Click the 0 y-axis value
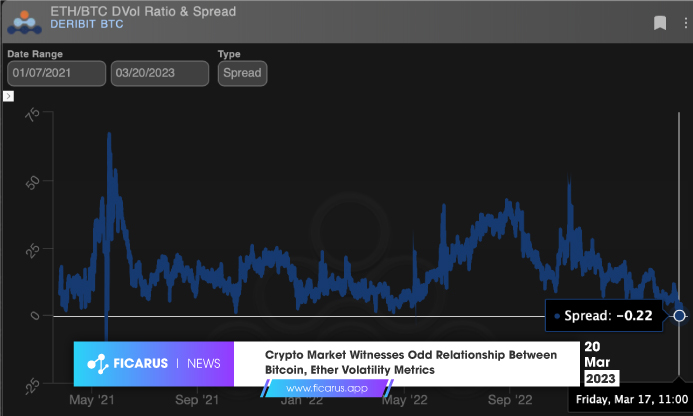 coord(35,316)
